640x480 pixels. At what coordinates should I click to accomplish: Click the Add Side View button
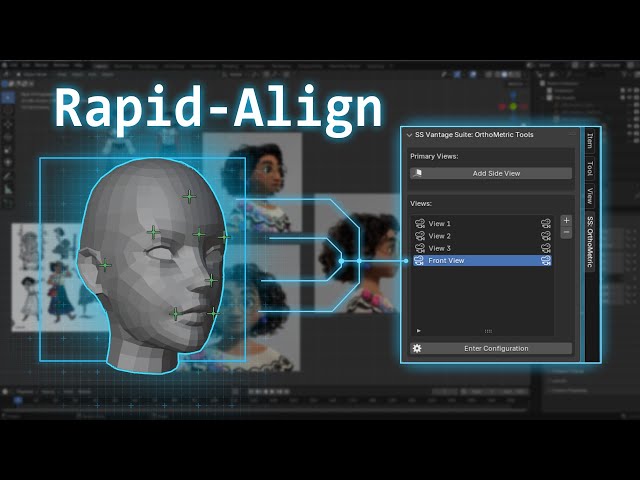(x=491, y=173)
